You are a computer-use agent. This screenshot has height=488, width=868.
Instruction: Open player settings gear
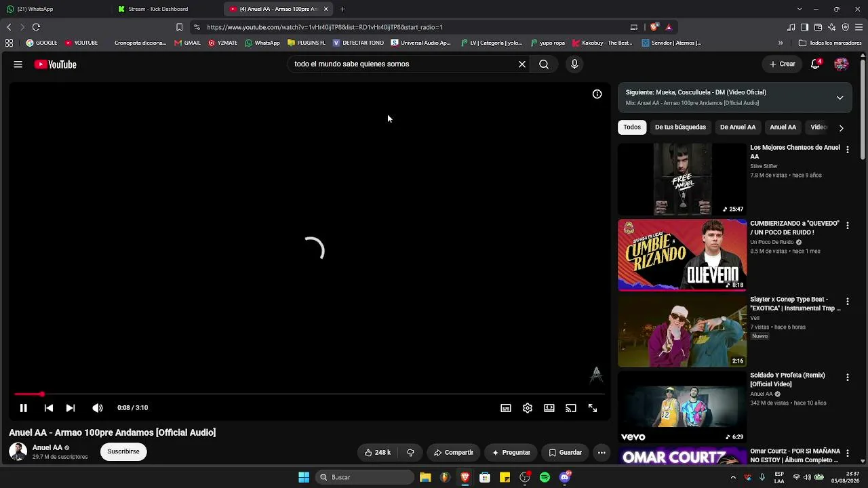point(528,408)
